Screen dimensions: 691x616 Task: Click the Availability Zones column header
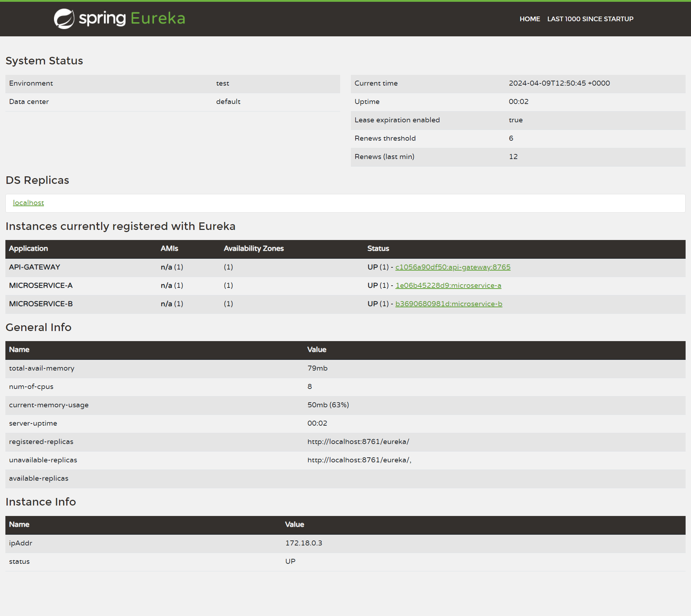click(254, 248)
